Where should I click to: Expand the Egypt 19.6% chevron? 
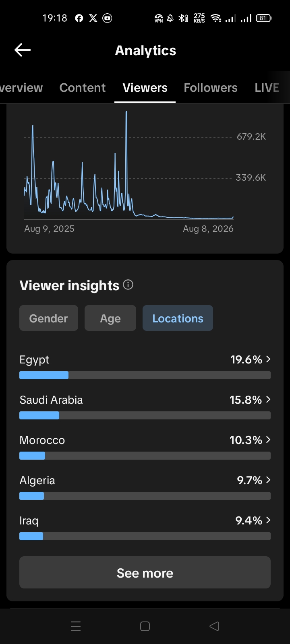[x=268, y=359]
